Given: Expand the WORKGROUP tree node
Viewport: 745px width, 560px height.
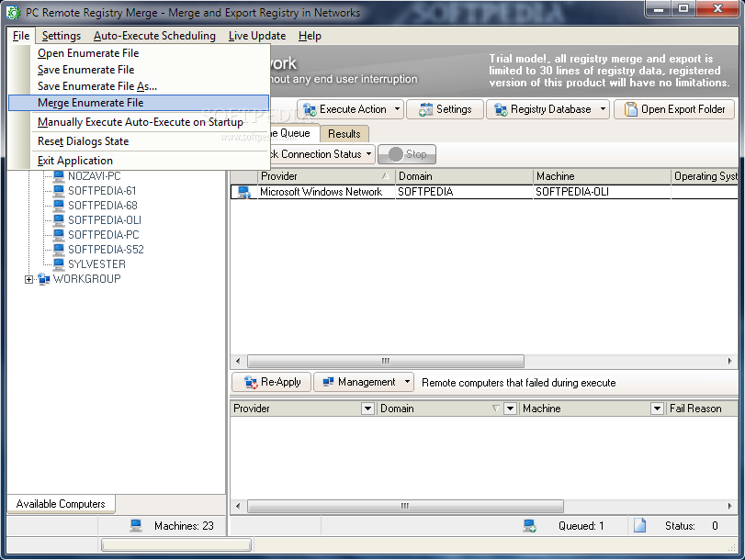Looking at the screenshot, I should click(x=29, y=279).
